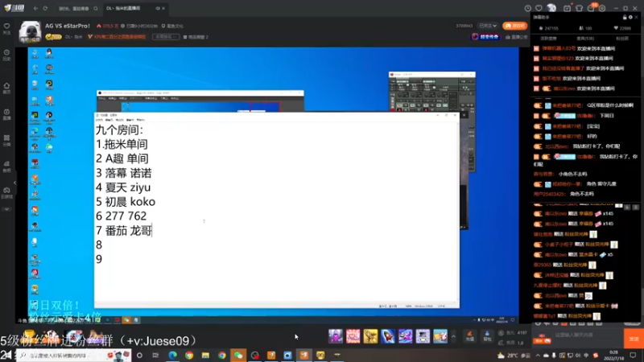This screenshot has height=362, width=644.
Task: Click the stream title AG VS eStarPro!
Action: pos(68,26)
